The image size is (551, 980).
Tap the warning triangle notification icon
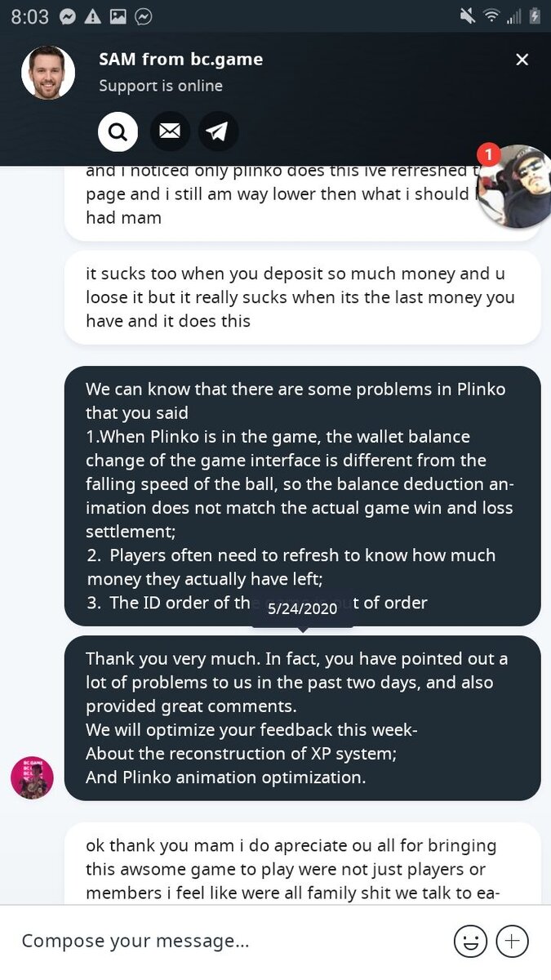point(93,16)
